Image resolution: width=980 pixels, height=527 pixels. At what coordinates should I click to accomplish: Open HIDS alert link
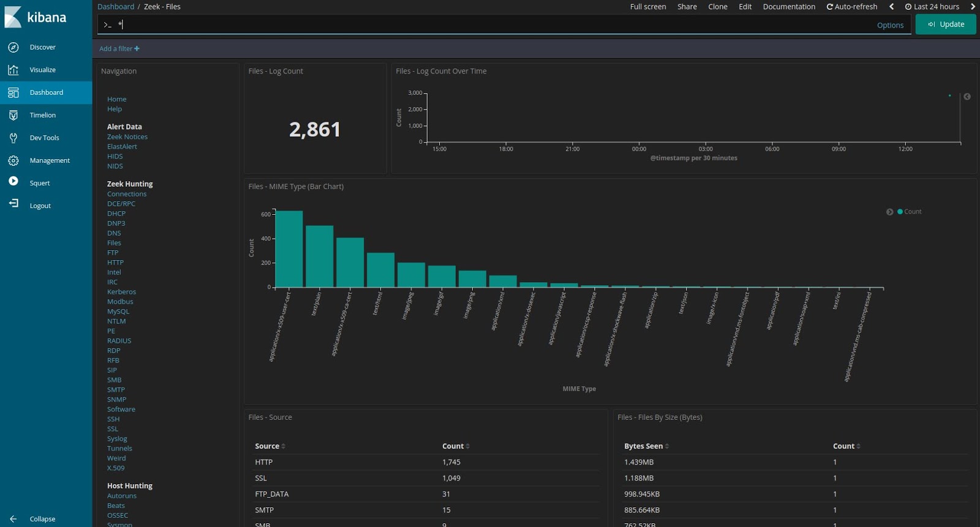tap(115, 157)
